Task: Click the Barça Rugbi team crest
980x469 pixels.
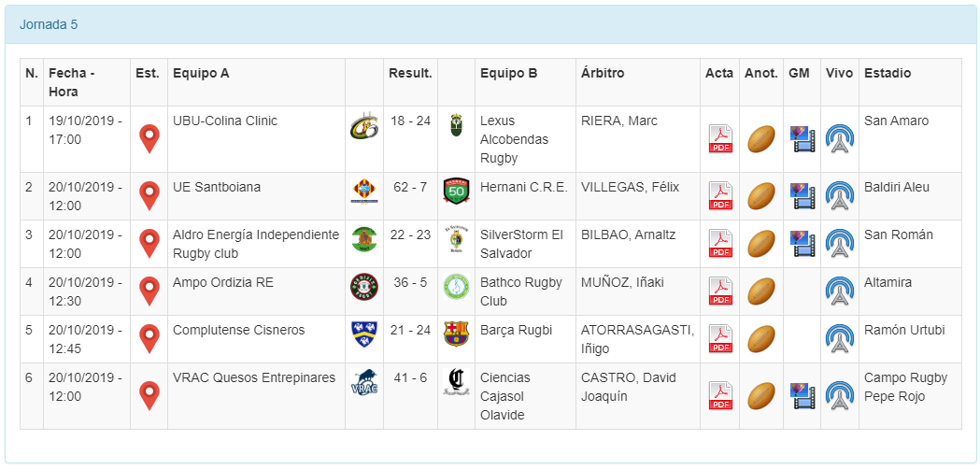Action: 456,334
